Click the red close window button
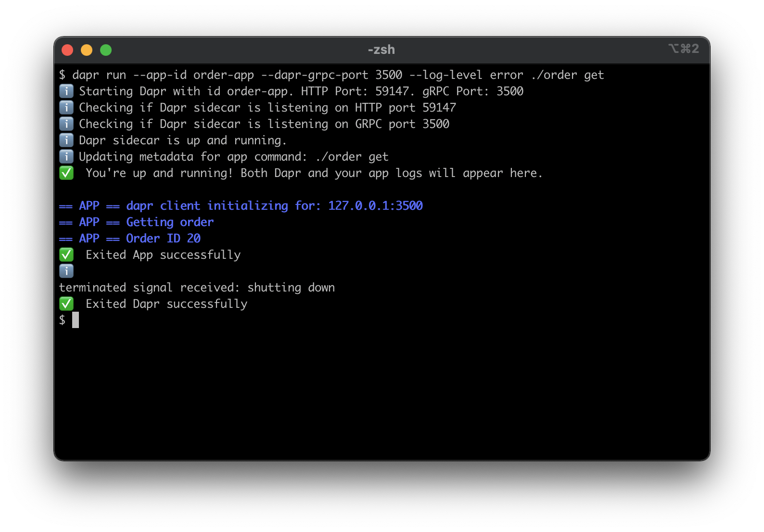 pyautogui.click(x=67, y=50)
